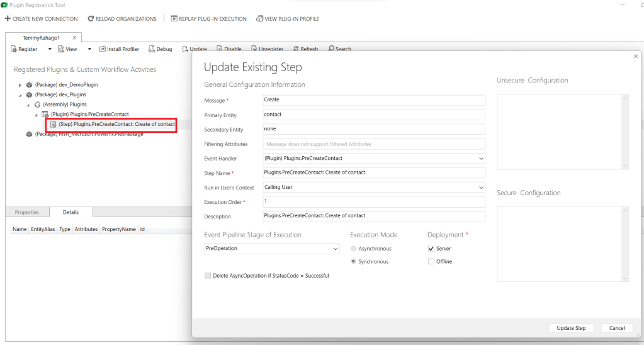
Task: Select the (Assembly) Plugins tree row
Action: pyautogui.click(x=65, y=105)
